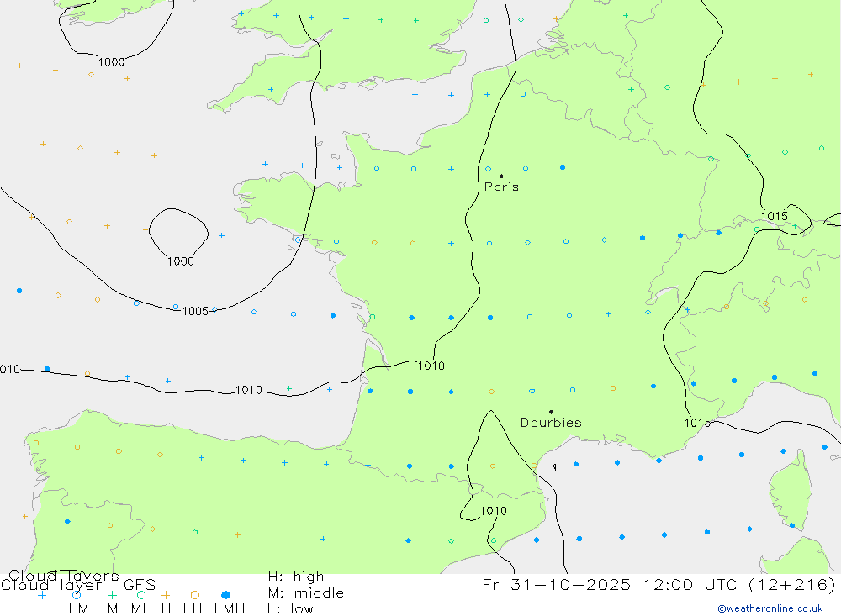Viewport: 841px width, 616px height.
Task: Click the blue circle LM legend symbol
Action: coord(77,595)
